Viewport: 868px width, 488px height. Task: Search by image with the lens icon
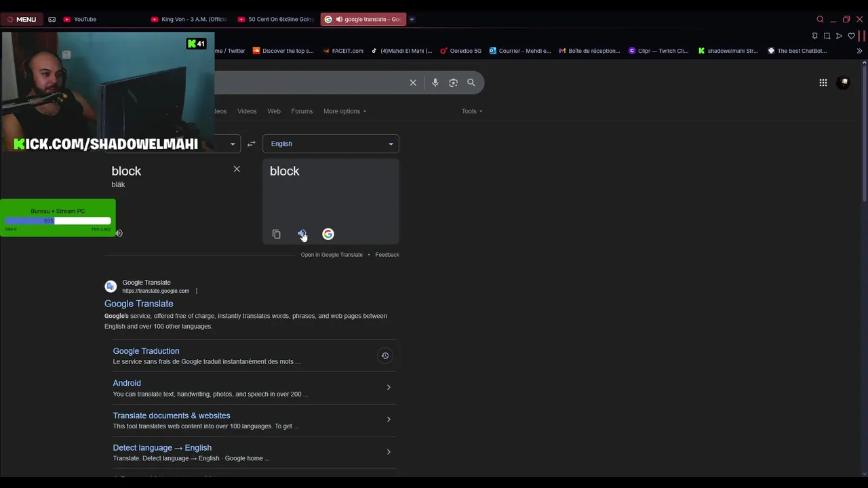453,83
